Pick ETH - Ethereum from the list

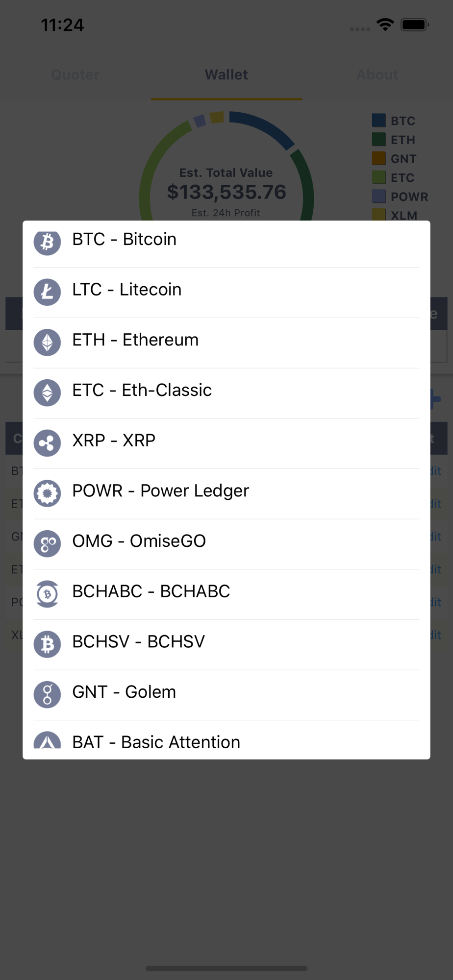(135, 340)
